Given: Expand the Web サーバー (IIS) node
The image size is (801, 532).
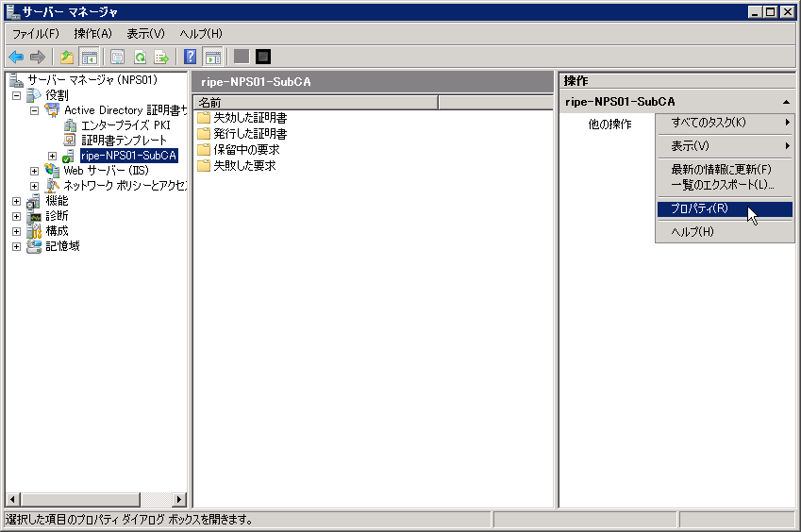Looking at the screenshot, I should click(x=34, y=171).
